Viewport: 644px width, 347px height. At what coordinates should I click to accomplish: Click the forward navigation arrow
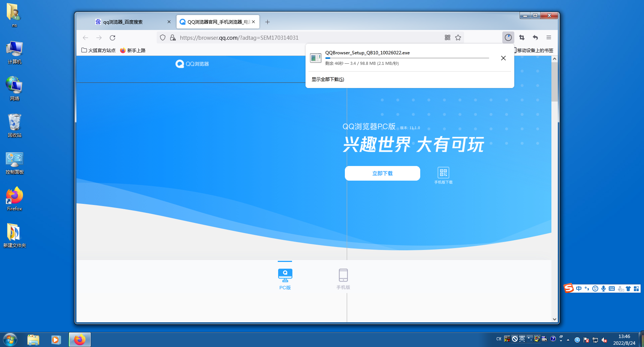tap(99, 37)
